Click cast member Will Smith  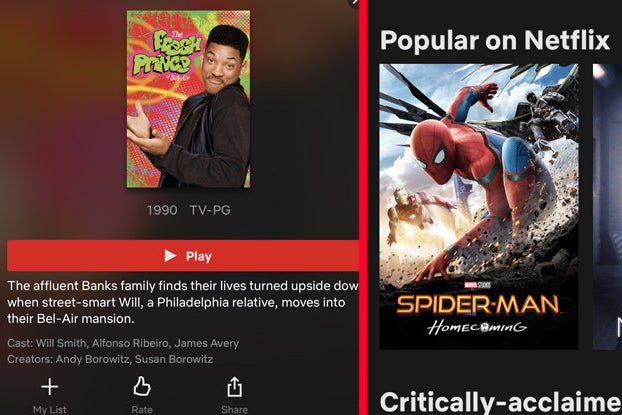pyautogui.click(x=60, y=343)
